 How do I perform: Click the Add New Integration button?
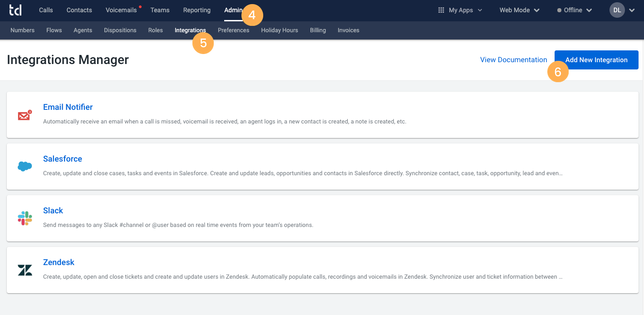pyautogui.click(x=596, y=60)
